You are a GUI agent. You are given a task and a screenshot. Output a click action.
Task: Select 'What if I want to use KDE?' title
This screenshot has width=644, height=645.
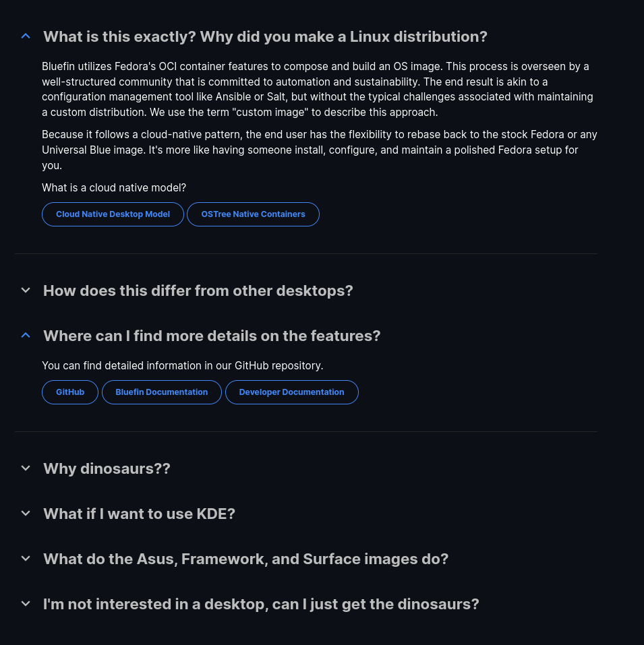139,514
